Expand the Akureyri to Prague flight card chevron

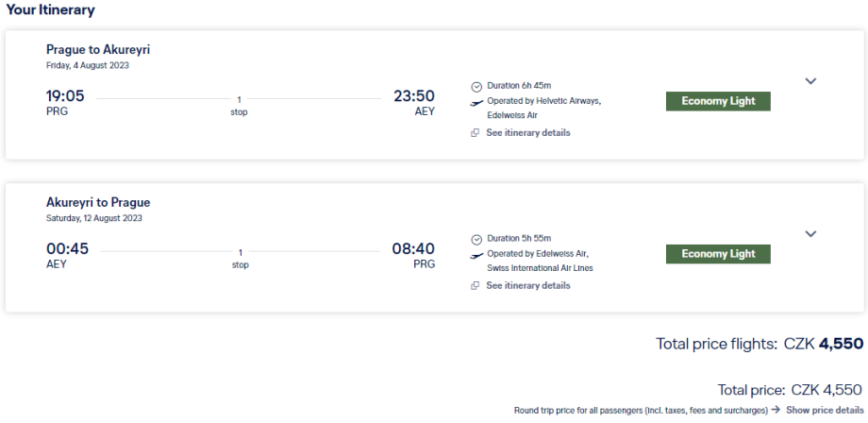810,234
